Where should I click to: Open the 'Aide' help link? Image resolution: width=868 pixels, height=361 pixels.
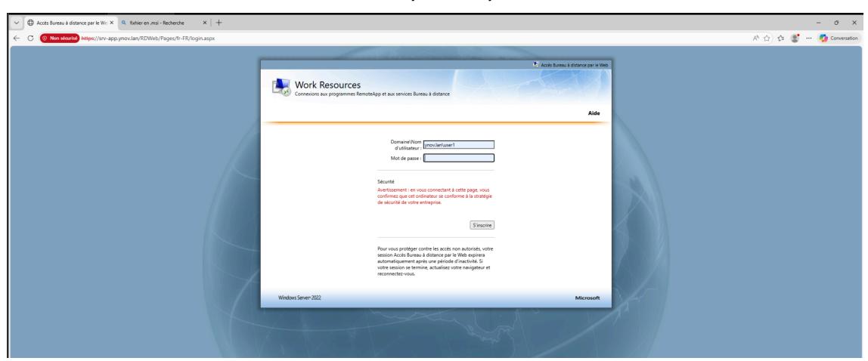pos(594,113)
